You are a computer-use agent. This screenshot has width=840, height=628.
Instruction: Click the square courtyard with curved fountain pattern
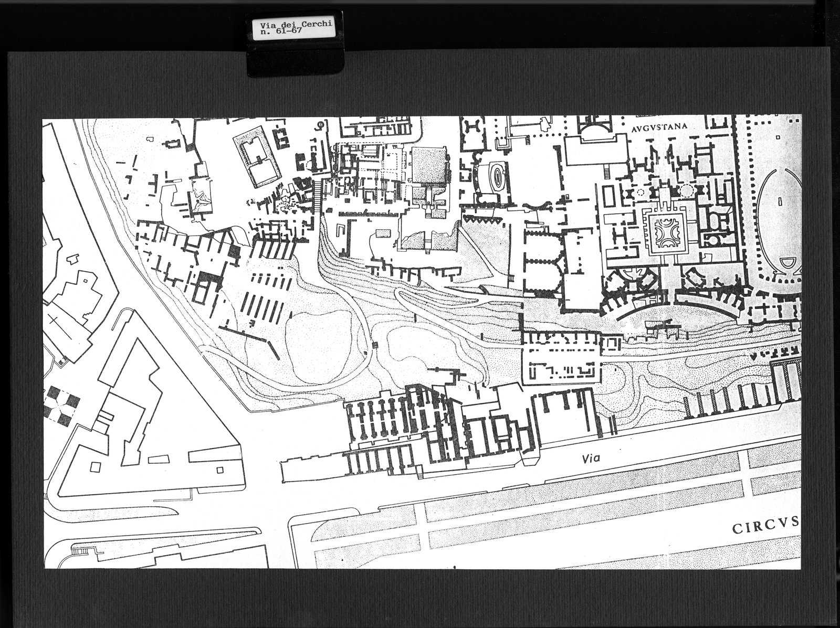tap(666, 231)
